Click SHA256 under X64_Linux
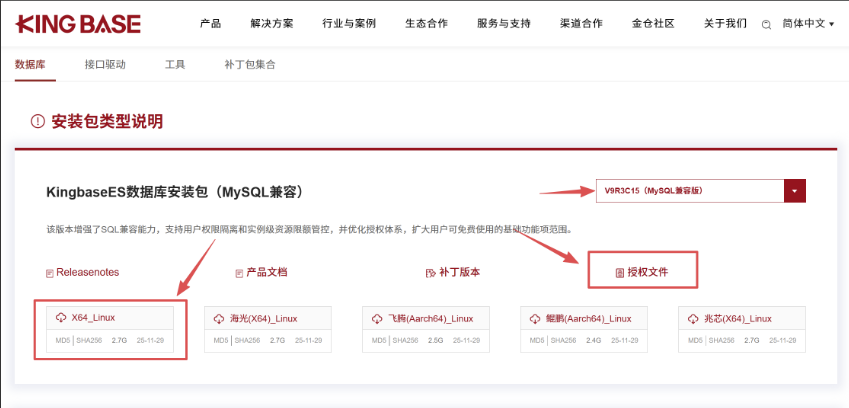Screen dimensions: 849x408 (89, 341)
